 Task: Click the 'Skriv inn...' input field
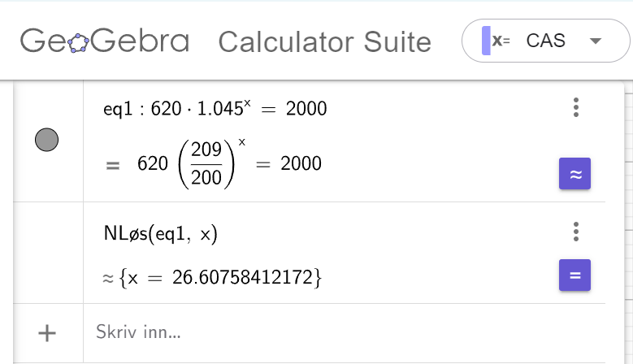344,332
